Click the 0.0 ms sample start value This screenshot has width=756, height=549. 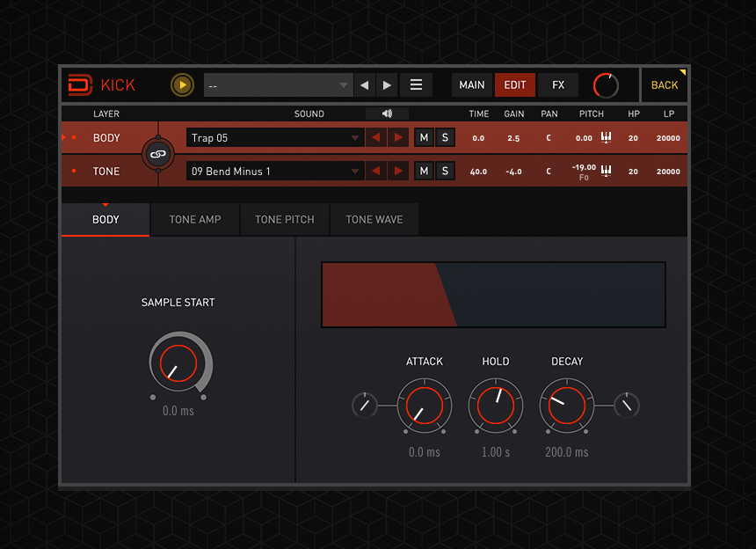[178, 411]
